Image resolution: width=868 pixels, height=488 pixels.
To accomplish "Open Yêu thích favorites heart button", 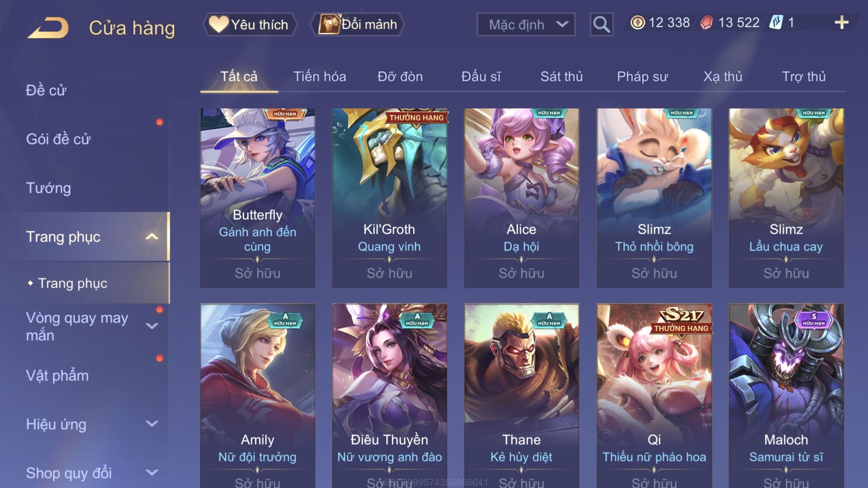I will coord(249,24).
